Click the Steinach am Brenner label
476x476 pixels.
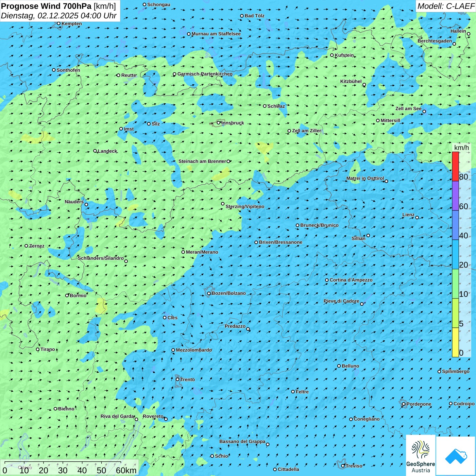point(202,161)
